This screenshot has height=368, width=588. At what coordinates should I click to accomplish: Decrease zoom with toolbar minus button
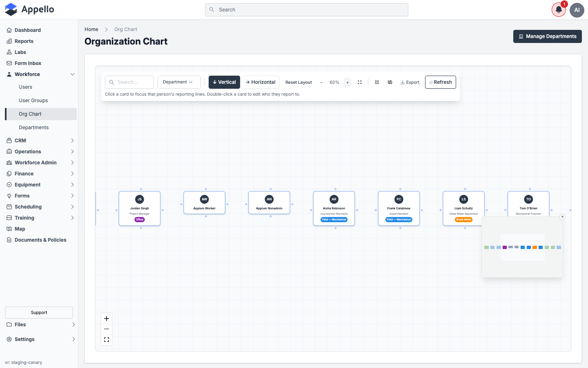pyautogui.click(x=321, y=82)
